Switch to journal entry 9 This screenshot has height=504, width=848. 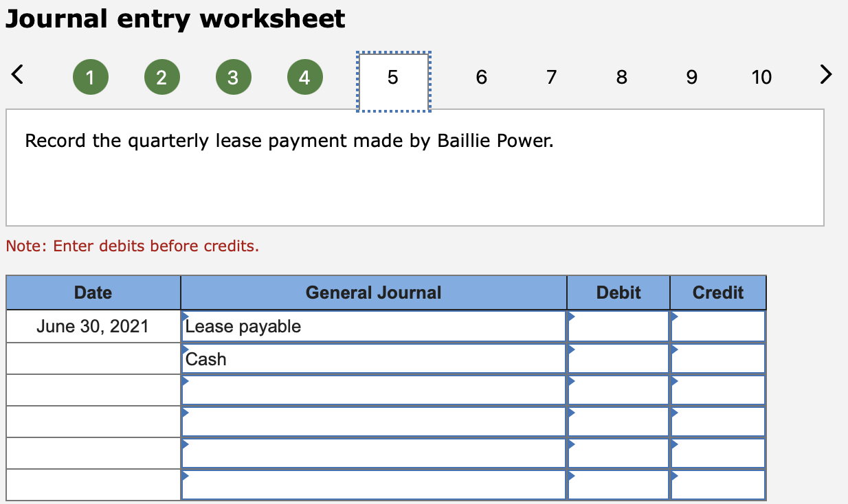[x=691, y=78]
